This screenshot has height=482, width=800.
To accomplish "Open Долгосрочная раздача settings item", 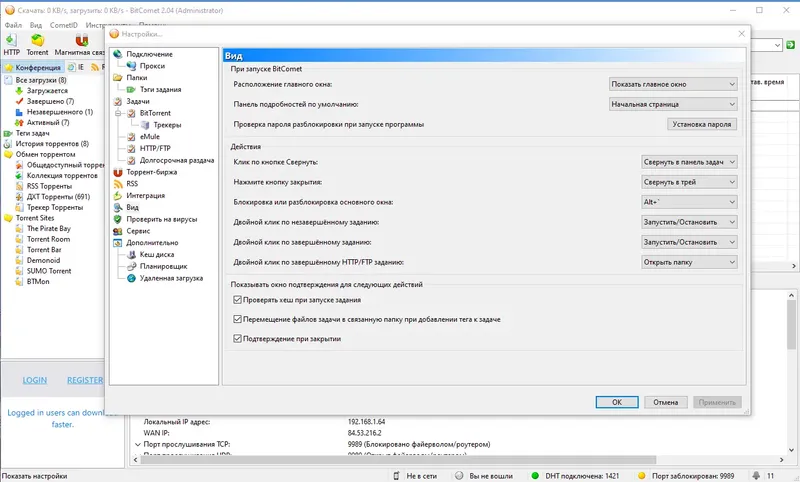I will coord(177,160).
